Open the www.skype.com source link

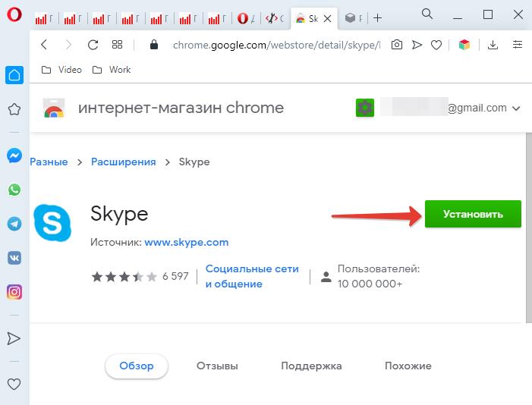186,242
